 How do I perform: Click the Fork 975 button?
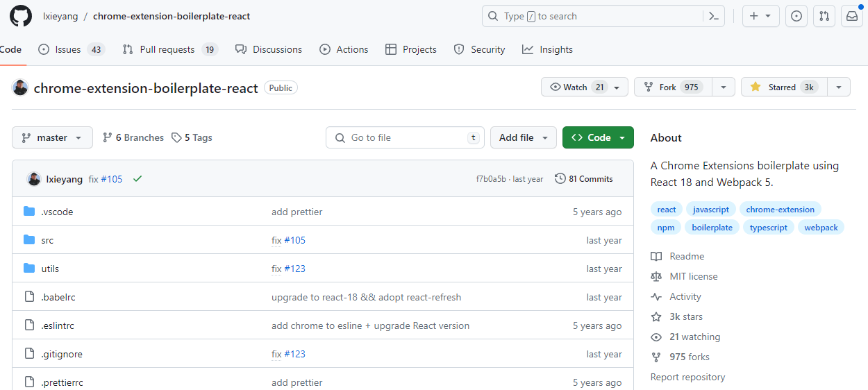673,87
